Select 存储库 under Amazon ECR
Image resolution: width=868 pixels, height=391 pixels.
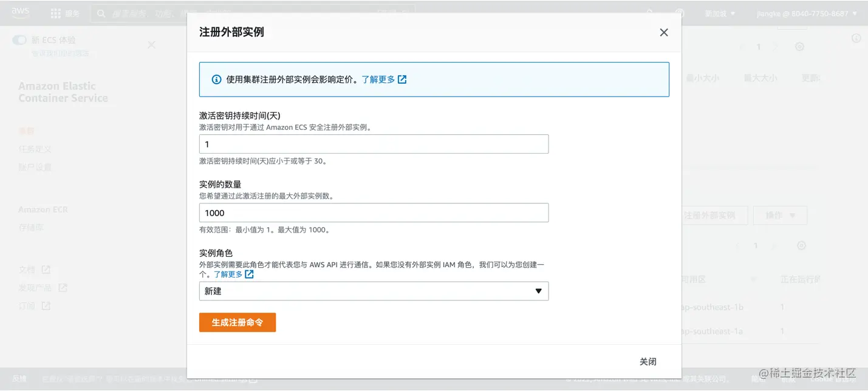click(x=30, y=228)
